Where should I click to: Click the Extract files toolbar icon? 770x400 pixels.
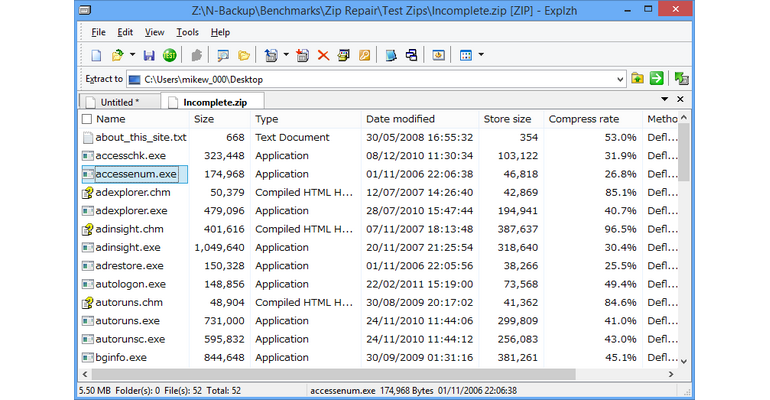(271, 55)
